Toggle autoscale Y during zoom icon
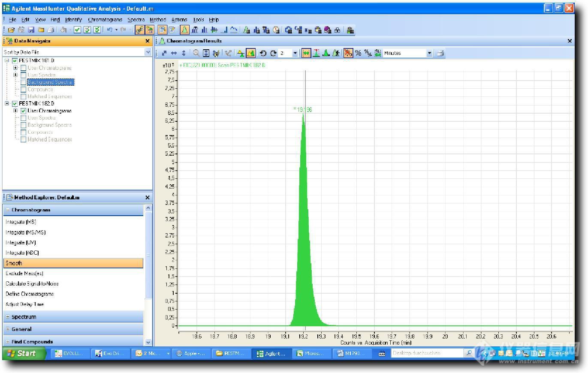Image resolution: width=588 pixels, height=373 pixels. coord(207,53)
